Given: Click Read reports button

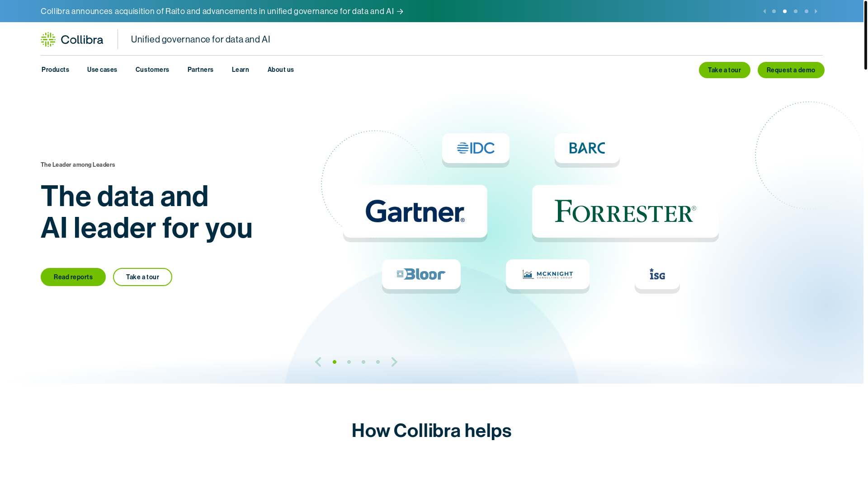Looking at the screenshot, I should coord(73,277).
